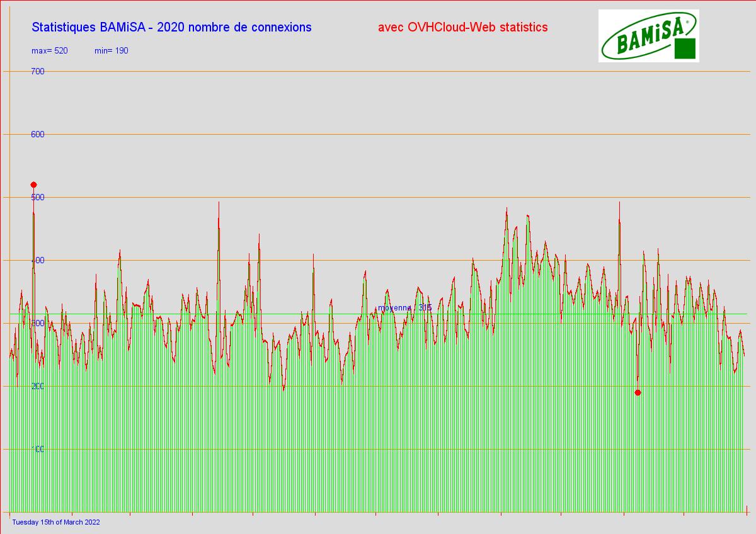Image resolution: width=756 pixels, height=534 pixels.
Task: Click the 400 y-axis label
Action: tap(38, 260)
